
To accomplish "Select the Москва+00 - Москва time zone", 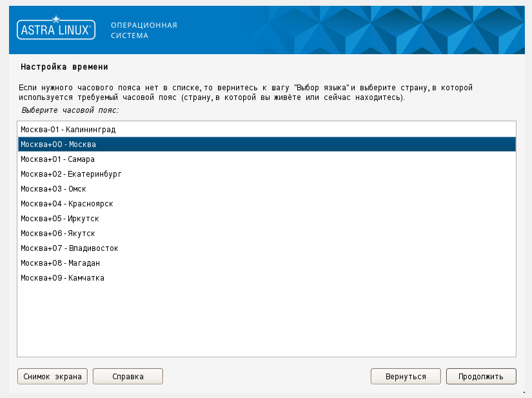I will pyautogui.click(x=267, y=144).
